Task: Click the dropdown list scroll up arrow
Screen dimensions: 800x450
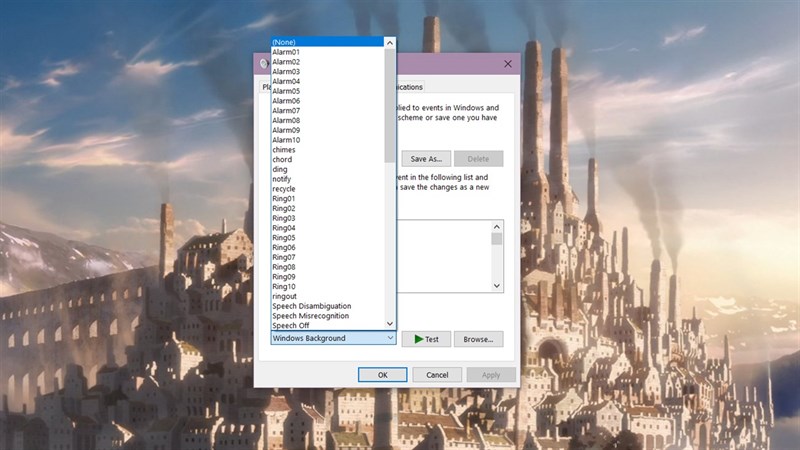Action: 390,43
